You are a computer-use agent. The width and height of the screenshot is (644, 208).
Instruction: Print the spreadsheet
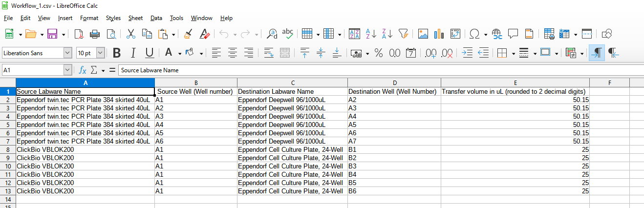[x=95, y=34]
